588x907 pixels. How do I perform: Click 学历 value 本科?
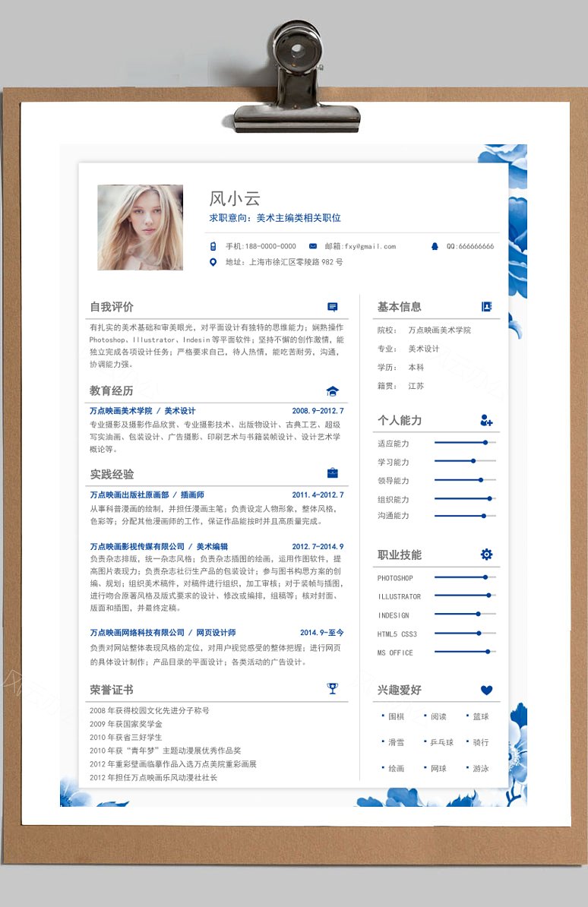point(416,368)
